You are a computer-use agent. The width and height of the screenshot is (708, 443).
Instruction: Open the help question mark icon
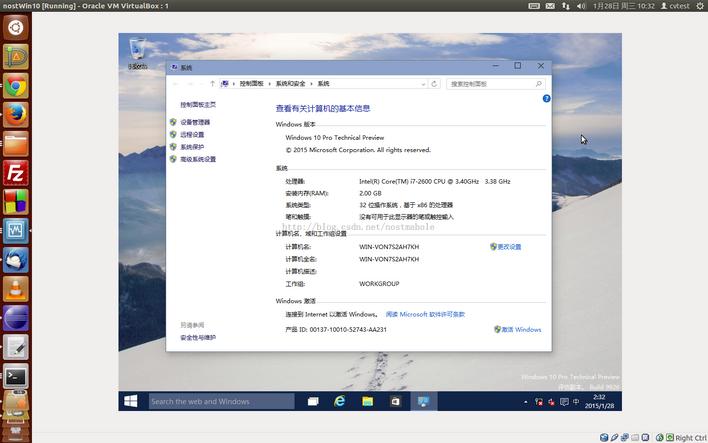click(546, 98)
